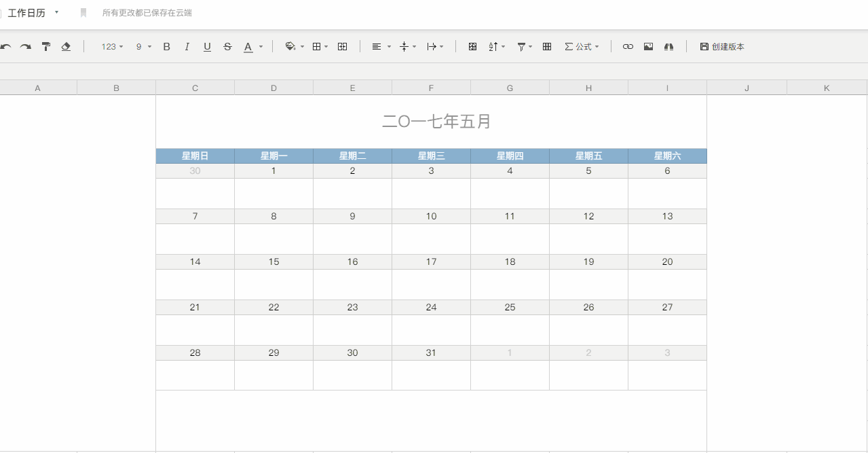Screen dimensions: 868x453
Task: Open the 123 number format dropdown
Action: pyautogui.click(x=112, y=47)
